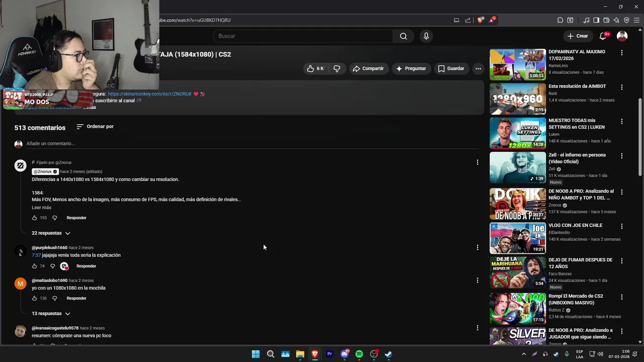Like purplekush1660 comment with 74 likes
The width and height of the screenshot is (644, 362).
34,266
